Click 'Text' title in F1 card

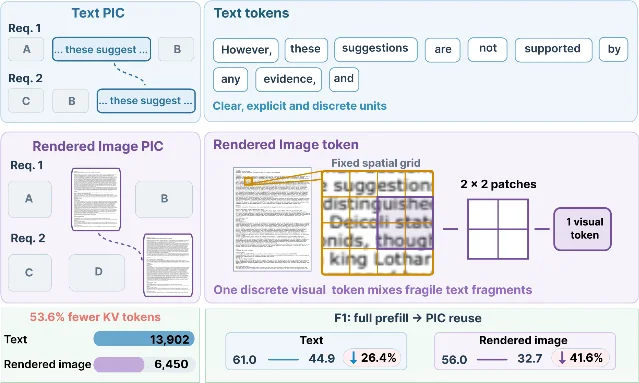(x=311, y=340)
